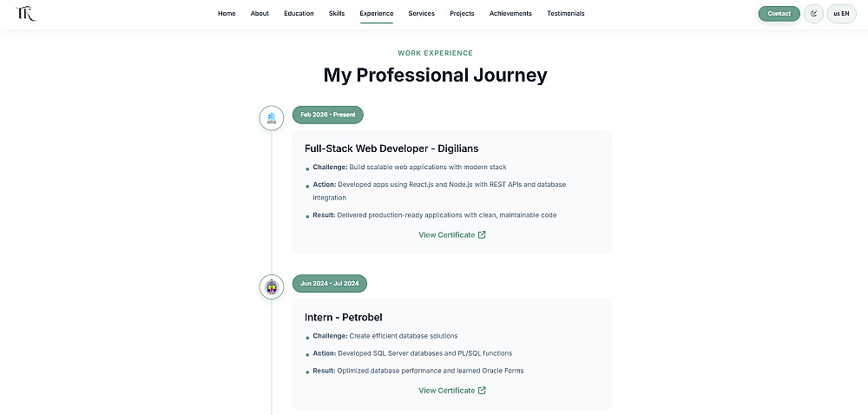The width and height of the screenshot is (868, 415).
Task: Click external link icon for Digilians certificate
Action: (483, 234)
